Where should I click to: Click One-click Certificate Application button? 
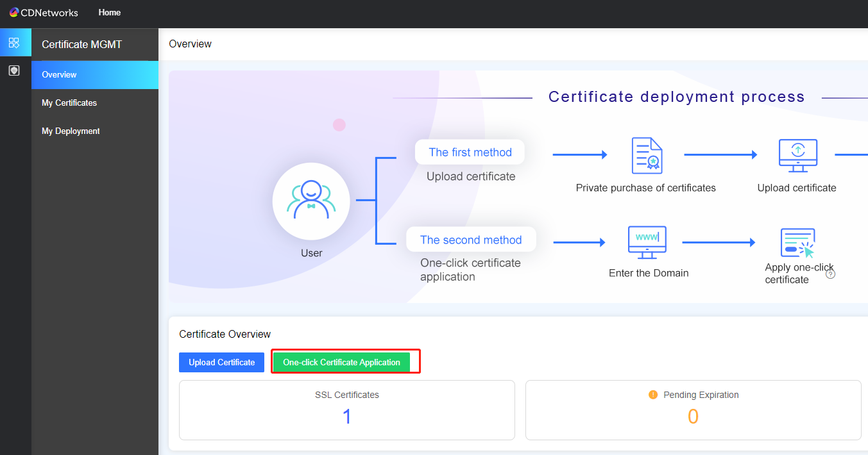(341, 362)
